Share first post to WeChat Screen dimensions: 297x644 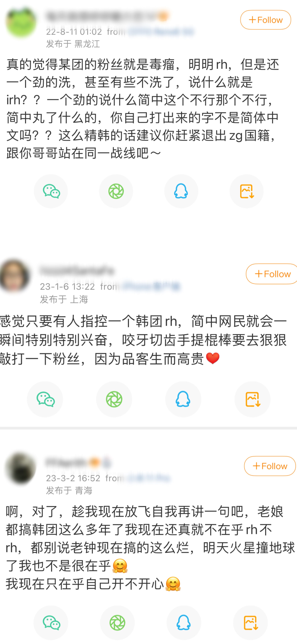tap(51, 191)
